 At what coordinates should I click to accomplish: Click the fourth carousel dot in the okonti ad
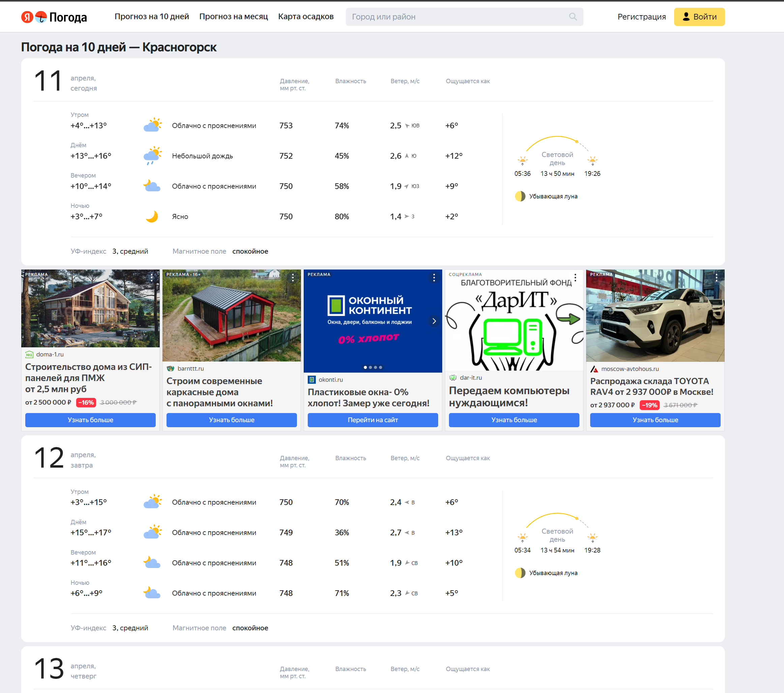pyautogui.click(x=381, y=367)
